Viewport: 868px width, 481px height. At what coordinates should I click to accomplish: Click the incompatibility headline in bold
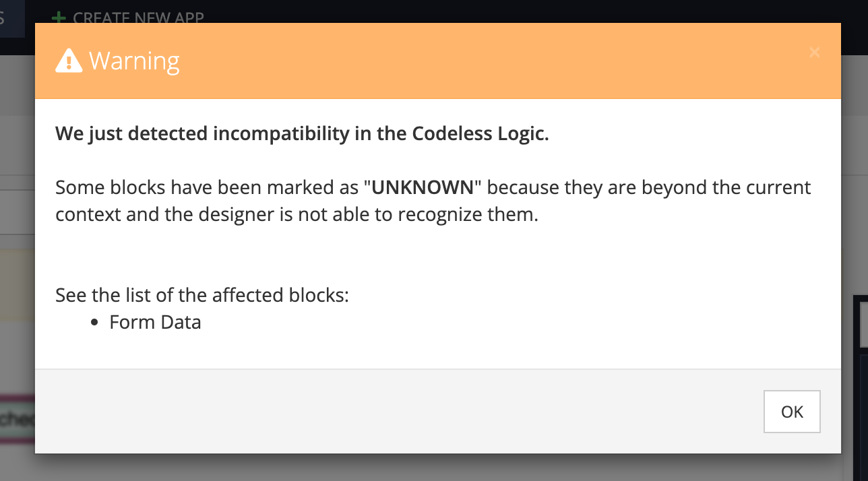coord(302,134)
